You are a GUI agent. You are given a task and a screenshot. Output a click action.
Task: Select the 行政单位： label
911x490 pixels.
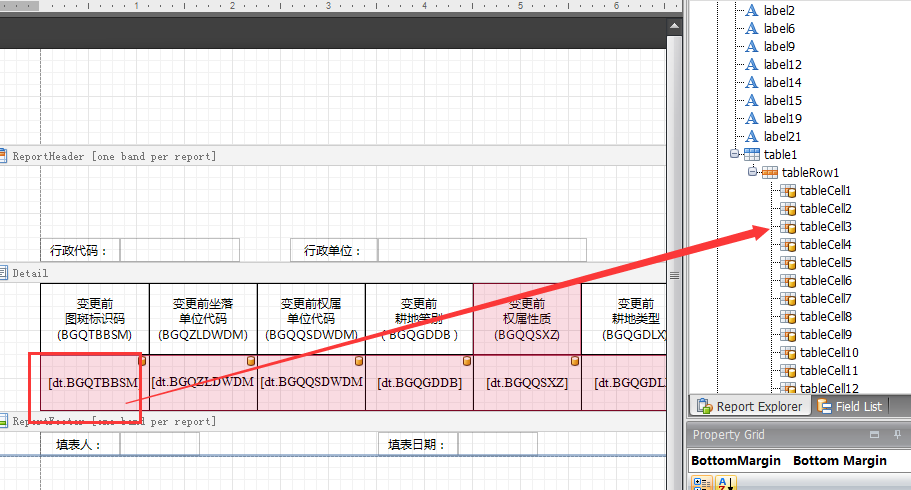point(334,251)
